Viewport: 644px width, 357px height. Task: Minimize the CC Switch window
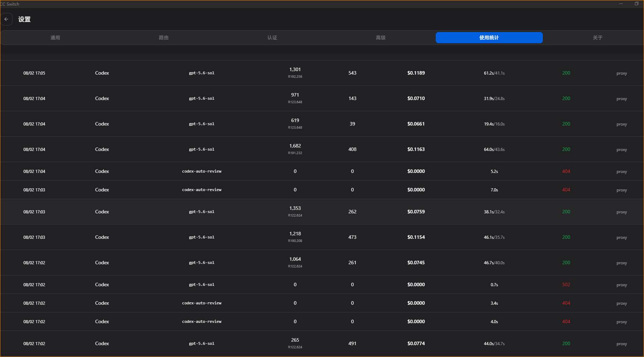click(621, 4)
